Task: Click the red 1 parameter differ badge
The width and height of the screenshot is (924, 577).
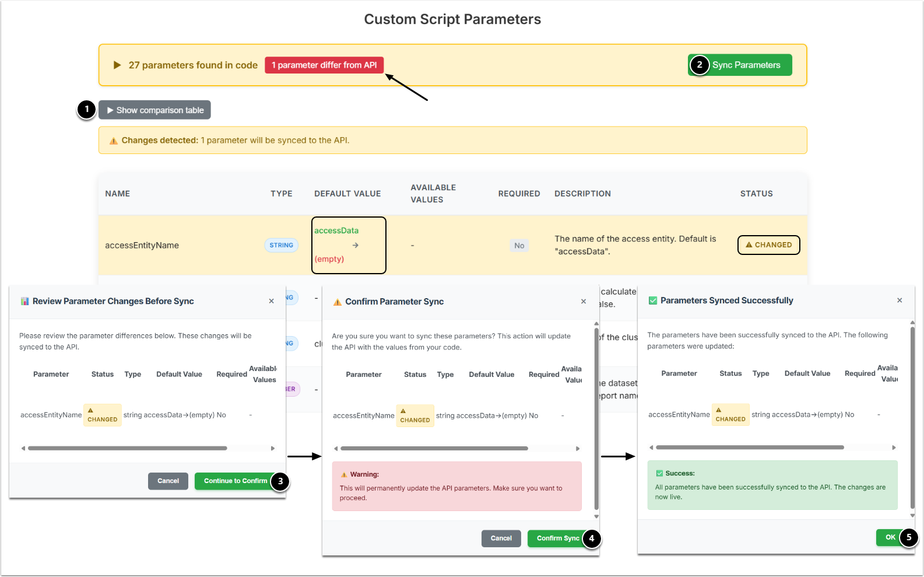Action: tap(324, 65)
